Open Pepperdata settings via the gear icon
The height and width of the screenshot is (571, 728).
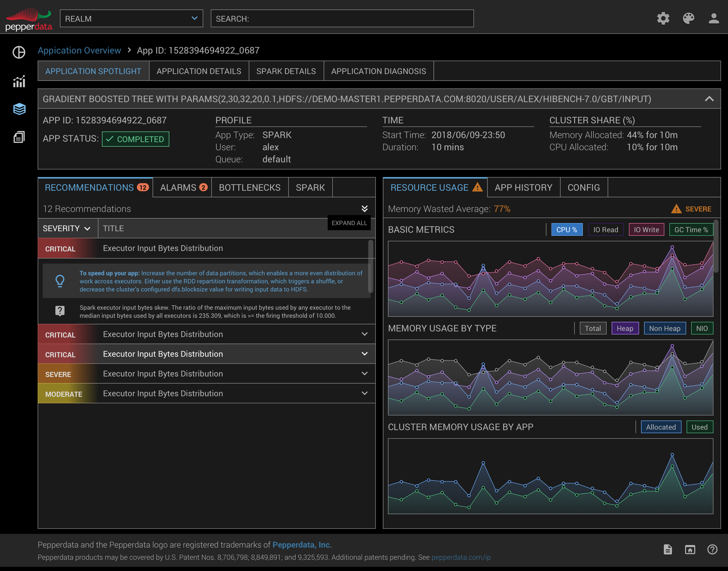[663, 19]
